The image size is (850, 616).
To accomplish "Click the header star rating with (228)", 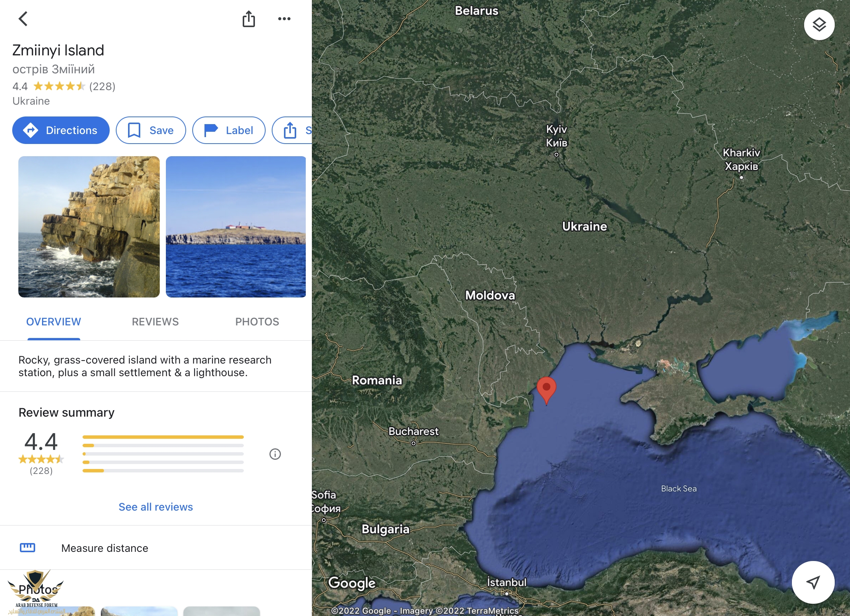I will pos(64,86).
